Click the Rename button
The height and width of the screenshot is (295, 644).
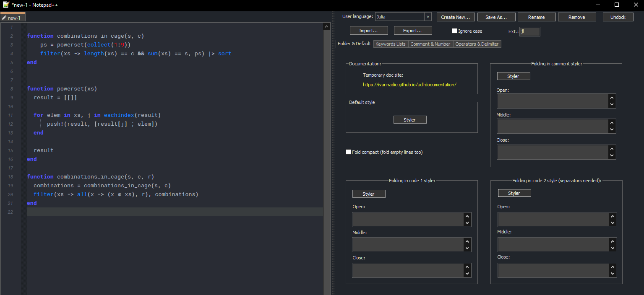pos(537,17)
